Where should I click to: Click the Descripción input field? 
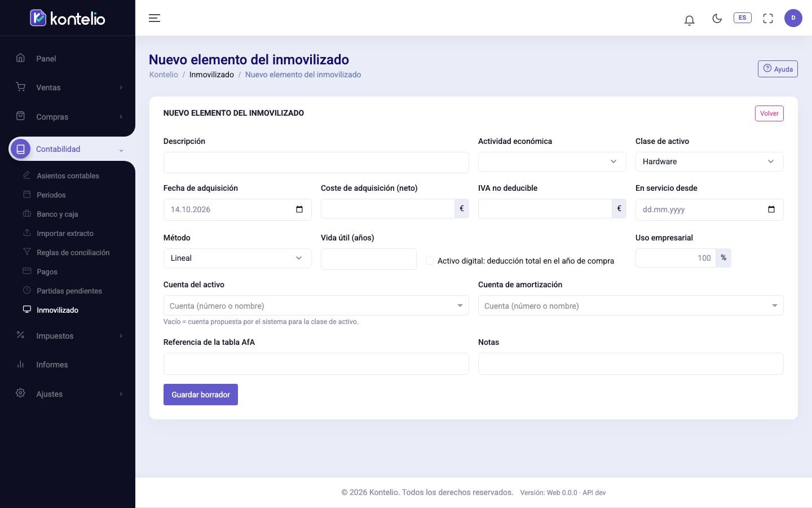coord(316,163)
